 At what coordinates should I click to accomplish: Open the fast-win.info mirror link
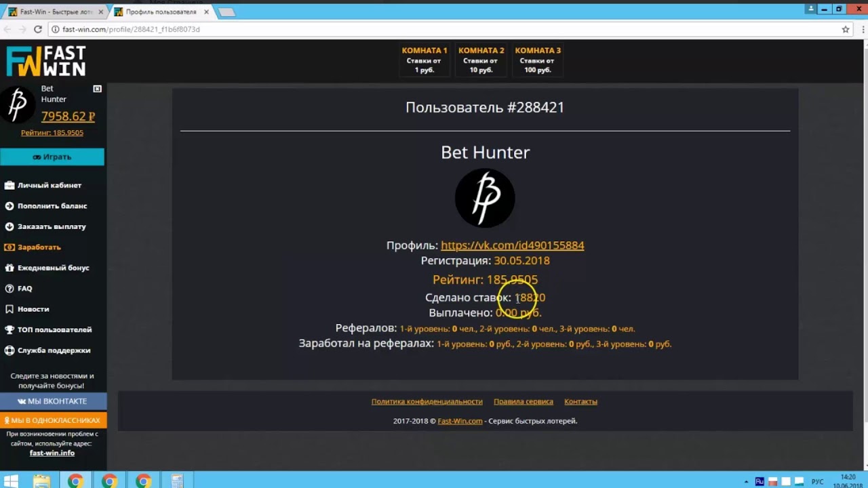(52, 453)
